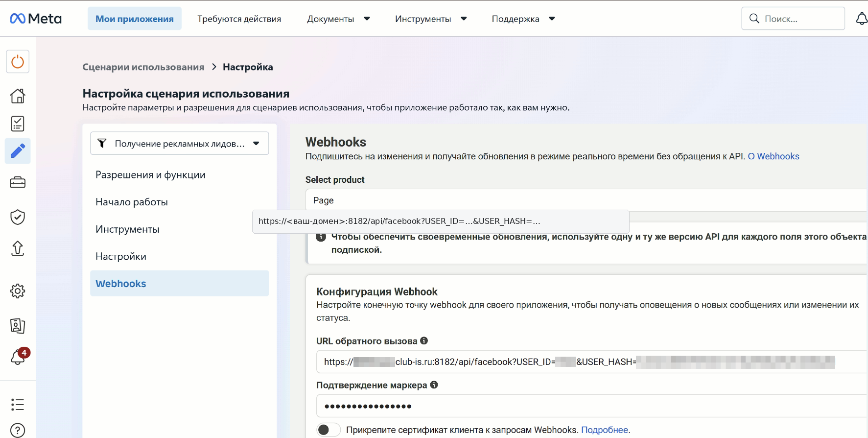Viewport: 868px width, 438px height.
Task: Click the upload publish icon
Action: coord(18,248)
